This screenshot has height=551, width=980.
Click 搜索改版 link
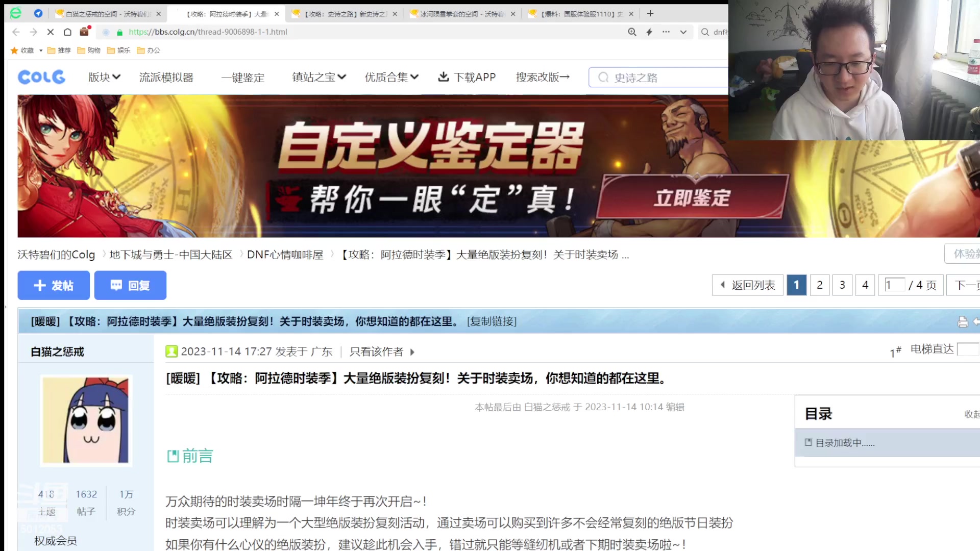pyautogui.click(x=543, y=77)
